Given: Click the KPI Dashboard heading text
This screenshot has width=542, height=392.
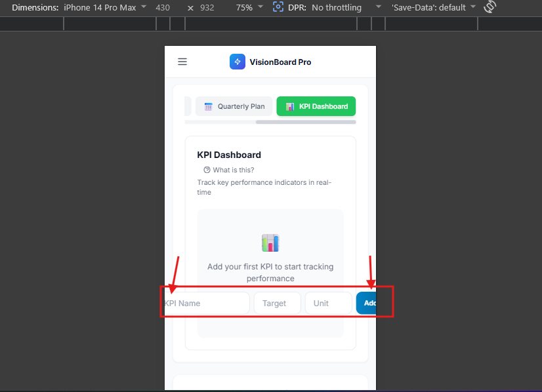Looking at the screenshot, I should tap(229, 155).
